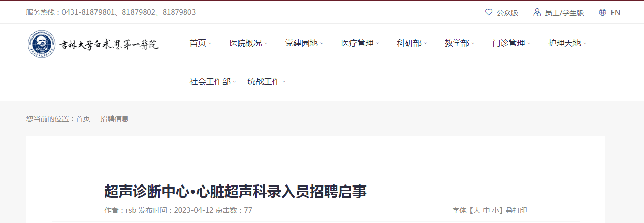Click the 首页 navigation item
The width and height of the screenshot is (644, 223).
[x=201, y=43]
